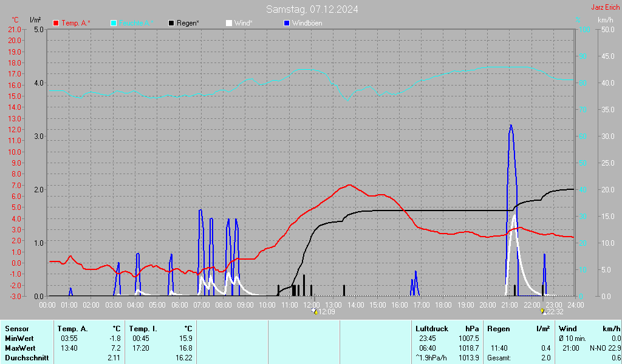The height and width of the screenshot is (364, 622).
Task: Click the 'MinWert' row label
Action: pos(19,339)
